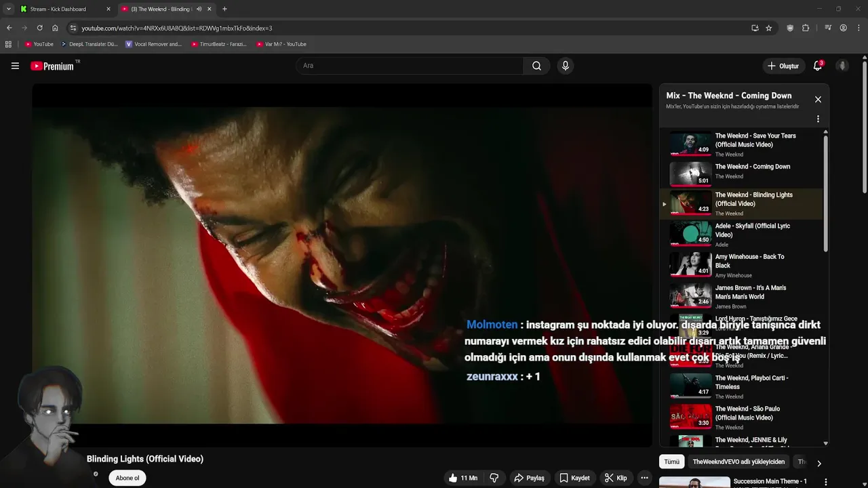Open the notifications bell

click(818, 66)
